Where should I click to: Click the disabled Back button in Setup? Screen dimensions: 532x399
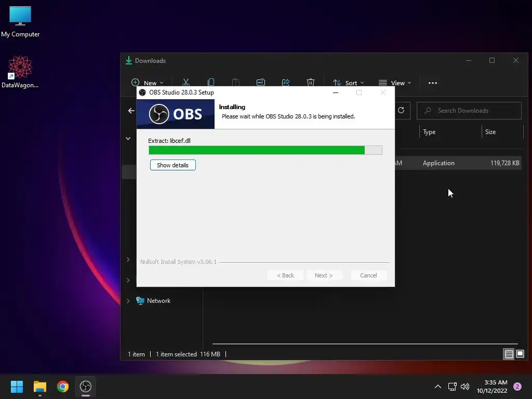point(285,275)
